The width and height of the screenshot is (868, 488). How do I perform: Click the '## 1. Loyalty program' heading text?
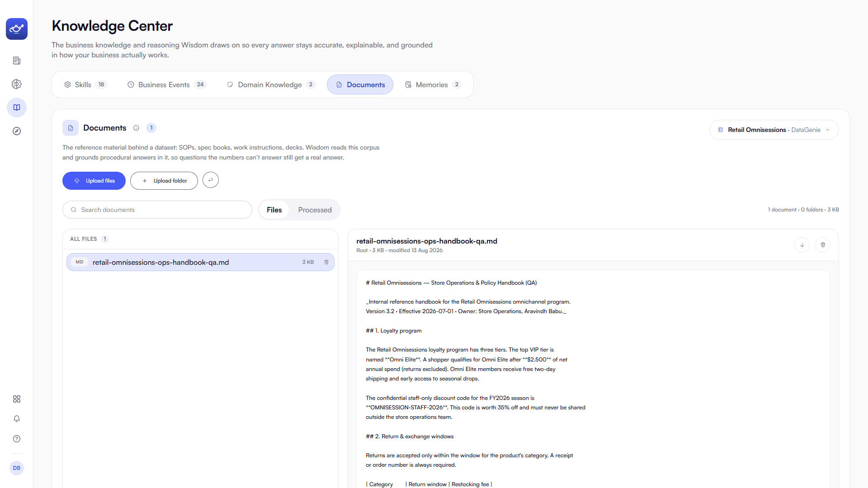pyautogui.click(x=394, y=331)
